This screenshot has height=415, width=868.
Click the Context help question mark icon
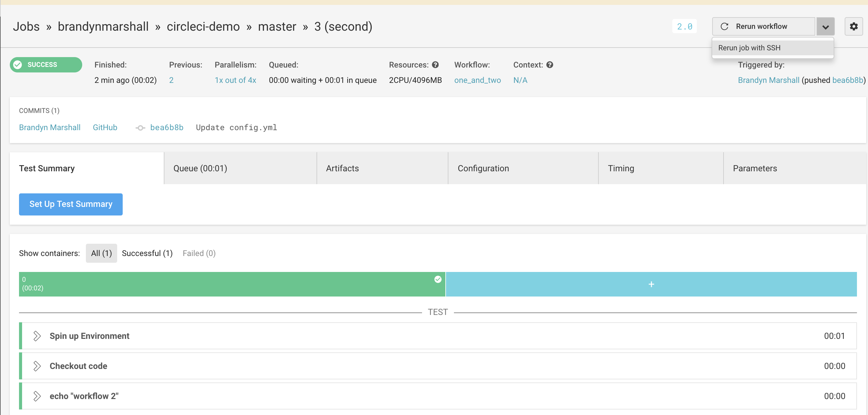tap(550, 65)
